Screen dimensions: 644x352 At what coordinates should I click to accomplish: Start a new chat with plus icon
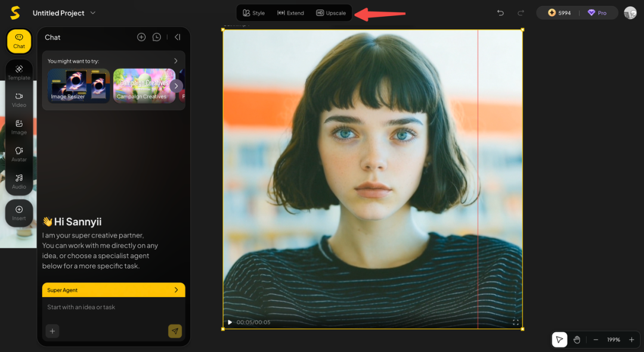(x=141, y=37)
